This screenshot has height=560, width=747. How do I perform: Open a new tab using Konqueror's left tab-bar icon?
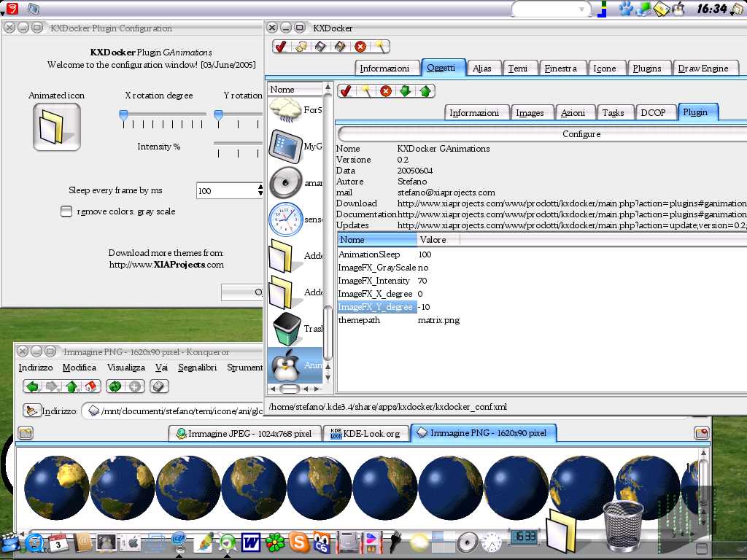click(26, 433)
